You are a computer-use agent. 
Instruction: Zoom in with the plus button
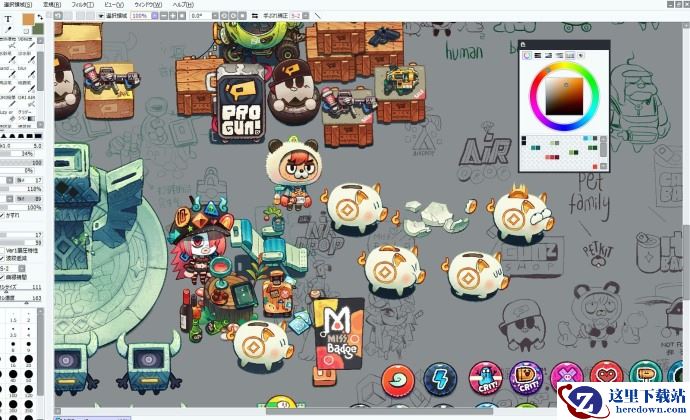(x=173, y=15)
